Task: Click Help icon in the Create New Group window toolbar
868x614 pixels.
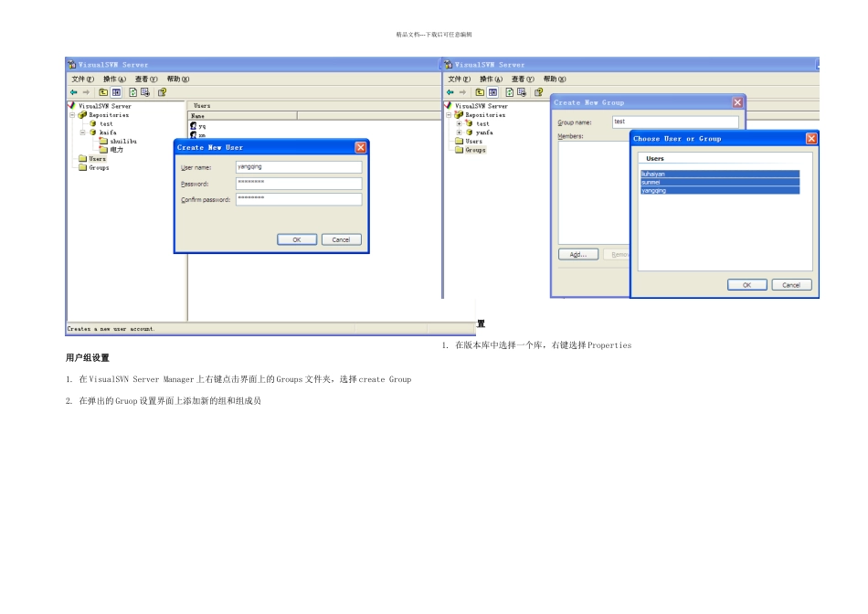Action: [x=539, y=92]
